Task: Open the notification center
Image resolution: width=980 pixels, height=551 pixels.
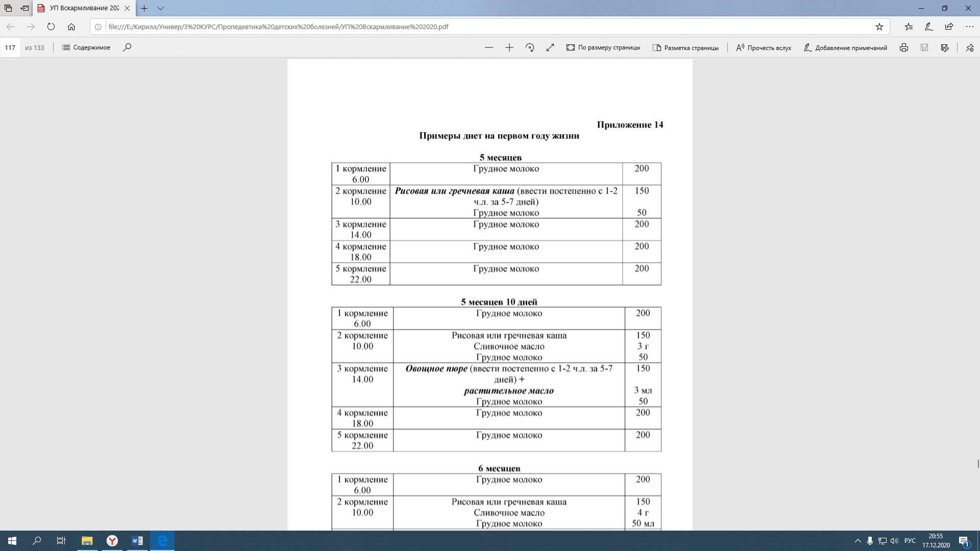Action: point(964,541)
